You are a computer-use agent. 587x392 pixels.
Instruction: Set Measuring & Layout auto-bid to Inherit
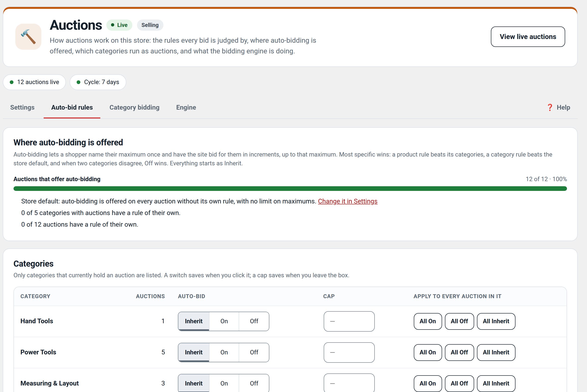(194, 383)
